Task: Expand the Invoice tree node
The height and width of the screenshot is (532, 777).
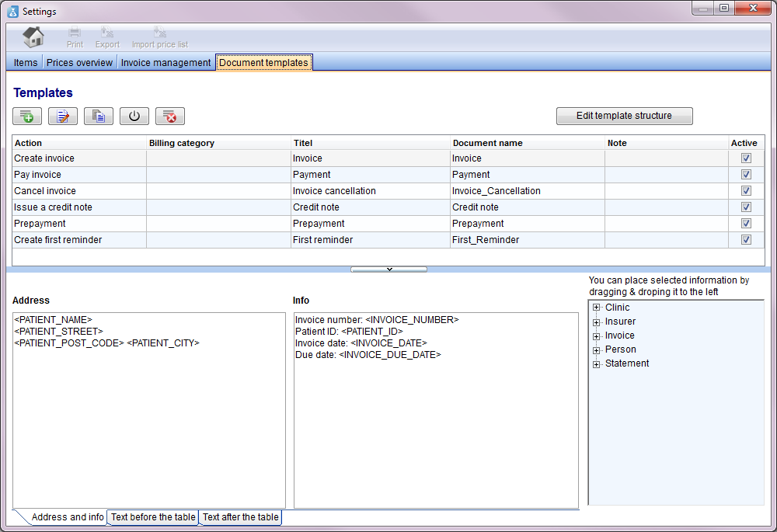Action: coord(596,336)
